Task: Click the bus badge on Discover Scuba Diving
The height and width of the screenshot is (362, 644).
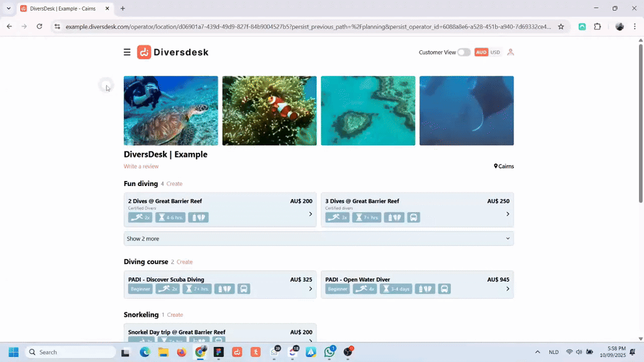Action: (x=243, y=289)
